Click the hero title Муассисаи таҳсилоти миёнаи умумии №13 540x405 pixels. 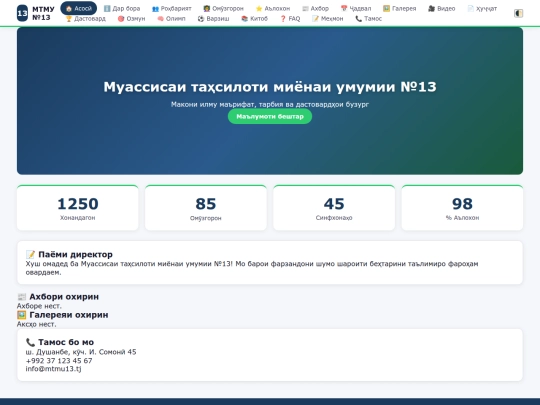tap(270, 87)
